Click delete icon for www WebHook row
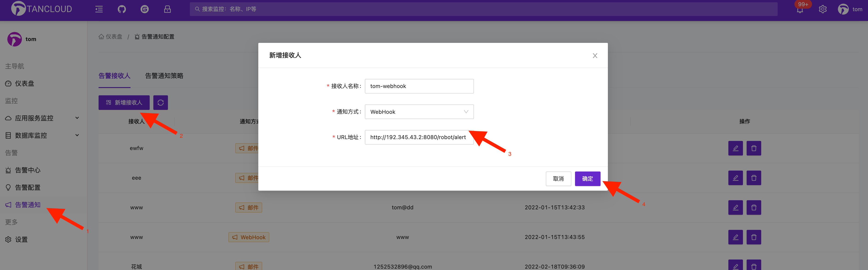 coord(753,237)
